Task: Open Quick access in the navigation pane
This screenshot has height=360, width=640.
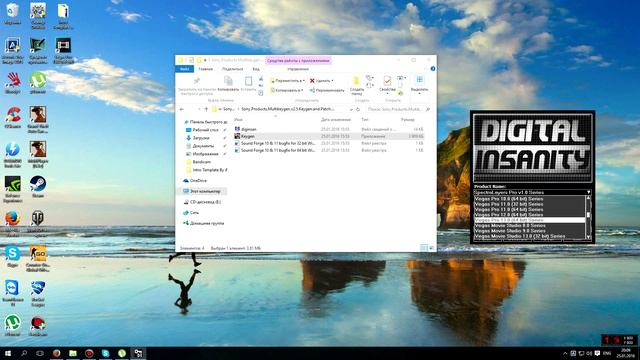Action: 205,122
